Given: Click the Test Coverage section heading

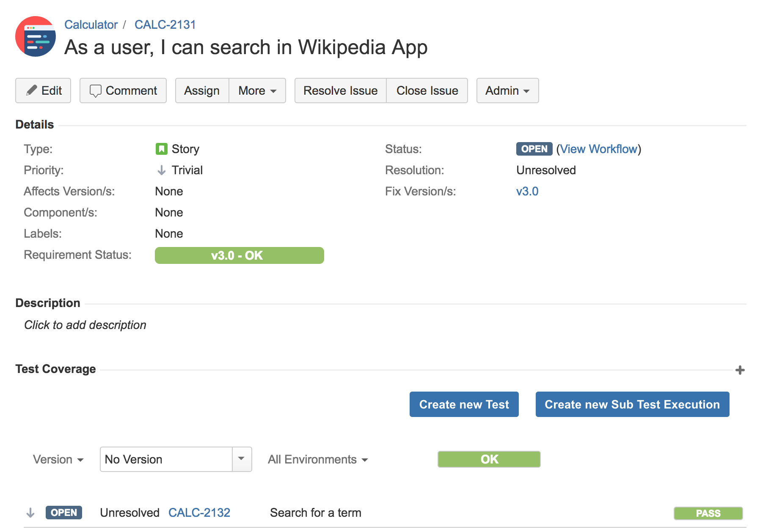Looking at the screenshot, I should pos(56,369).
